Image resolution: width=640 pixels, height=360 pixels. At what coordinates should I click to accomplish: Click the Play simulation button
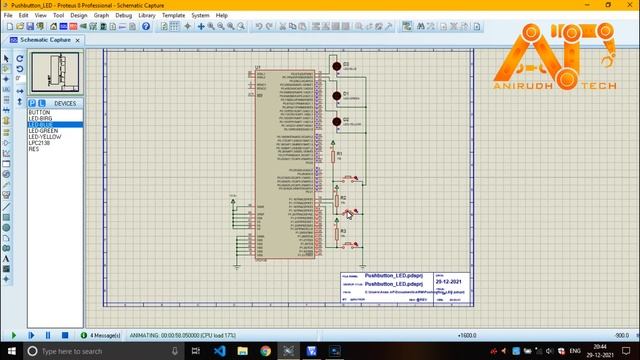pyautogui.click(x=14, y=335)
